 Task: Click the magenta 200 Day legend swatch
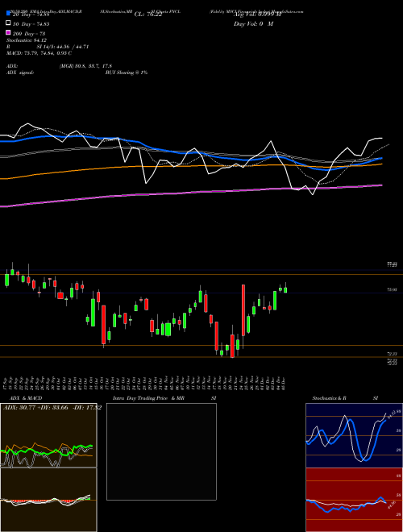[x=8, y=32]
